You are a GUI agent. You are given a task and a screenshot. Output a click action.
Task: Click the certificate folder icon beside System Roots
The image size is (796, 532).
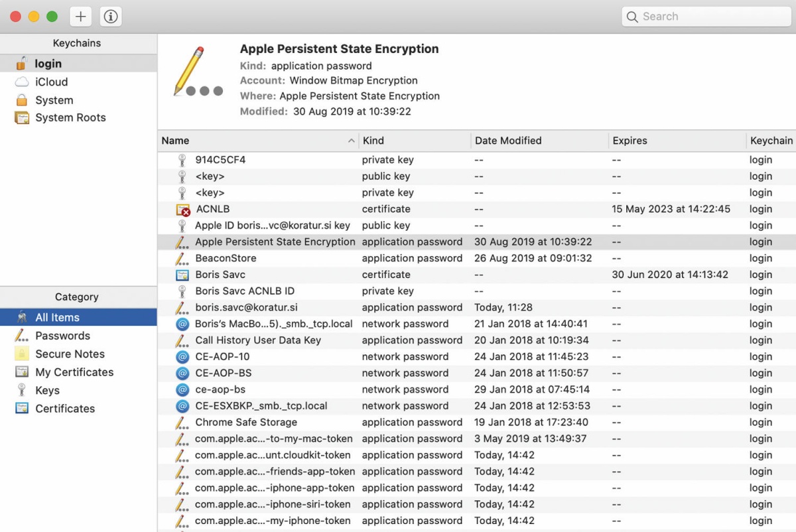(x=22, y=118)
